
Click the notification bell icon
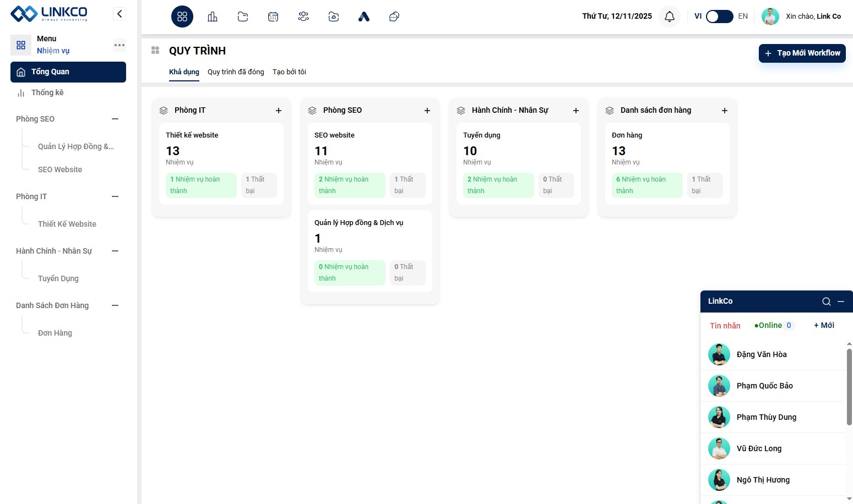coord(670,17)
